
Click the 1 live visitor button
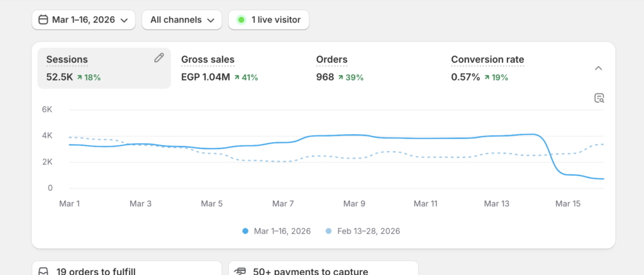(269, 20)
